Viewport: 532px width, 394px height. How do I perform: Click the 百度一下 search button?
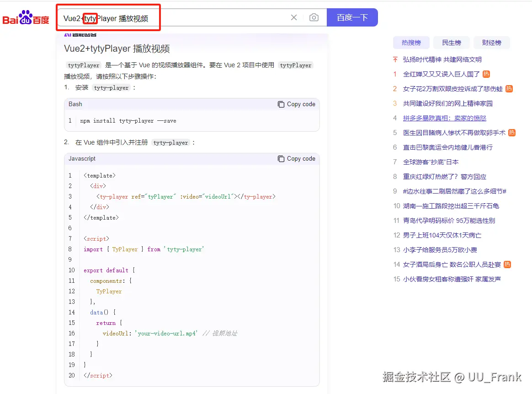tap(352, 17)
